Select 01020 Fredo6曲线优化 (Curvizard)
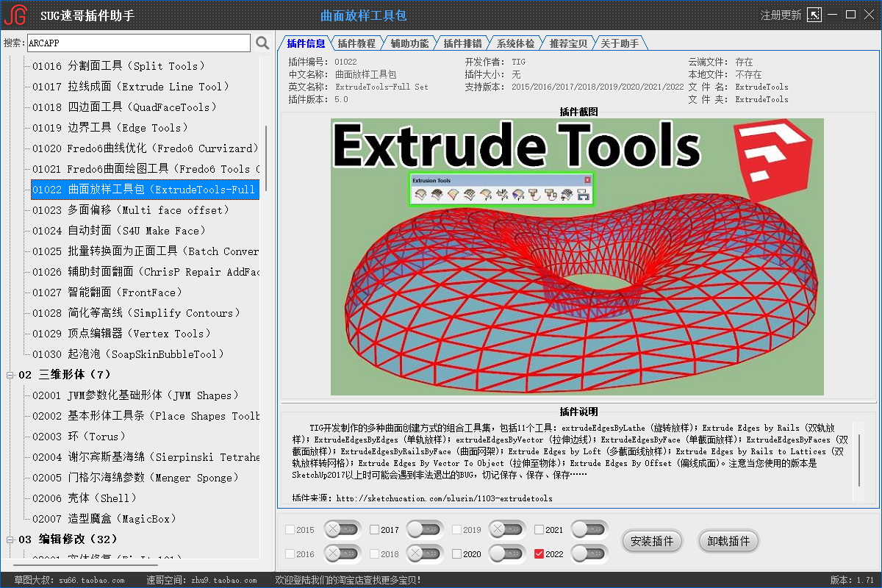 (x=145, y=148)
